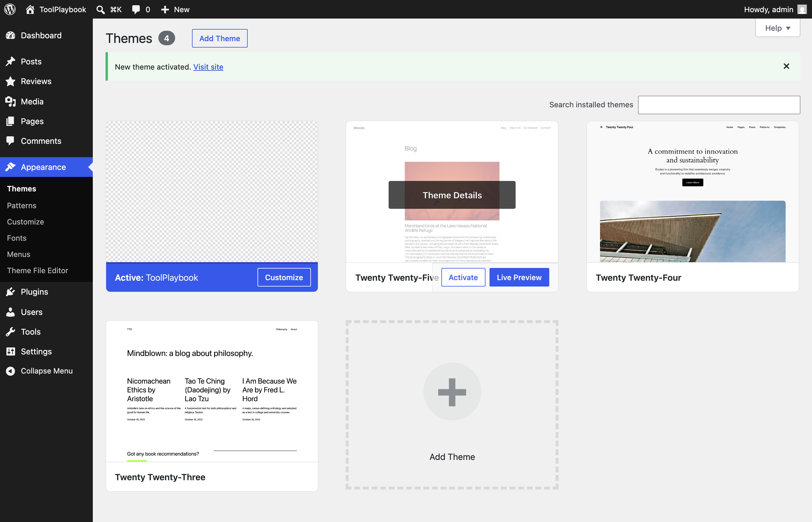
Task: Click the themes count badge 4
Action: tap(167, 38)
